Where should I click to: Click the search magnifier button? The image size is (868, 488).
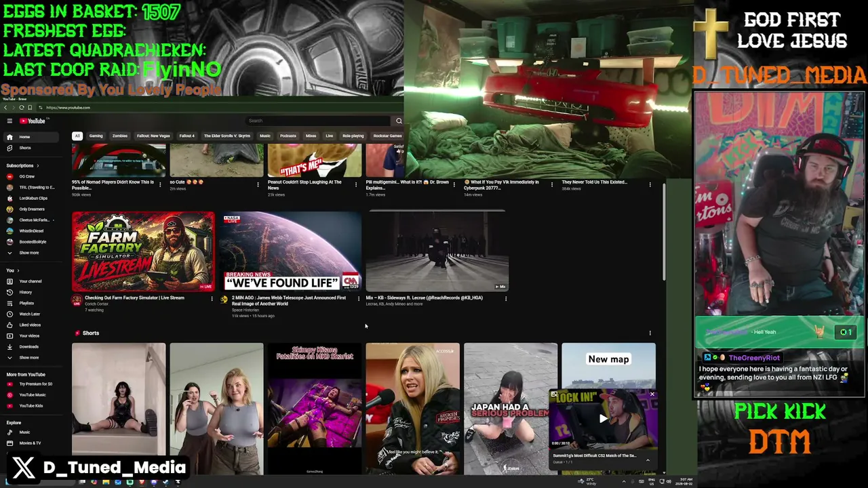coord(399,121)
